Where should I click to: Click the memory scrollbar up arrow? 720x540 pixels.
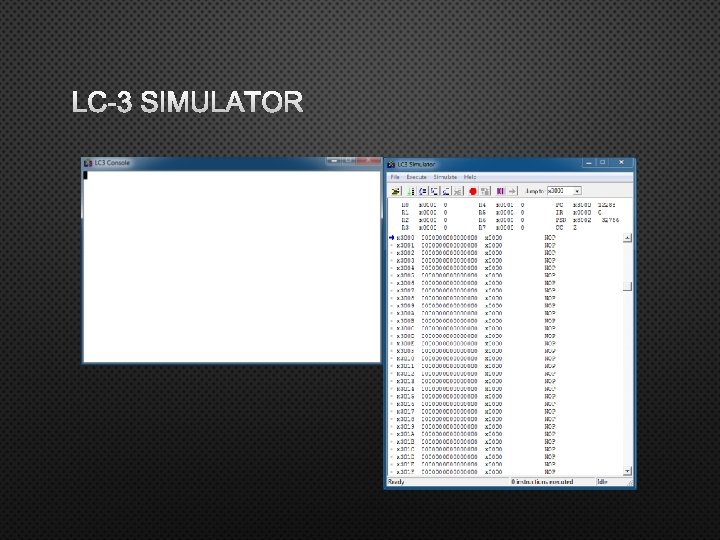click(x=627, y=238)
